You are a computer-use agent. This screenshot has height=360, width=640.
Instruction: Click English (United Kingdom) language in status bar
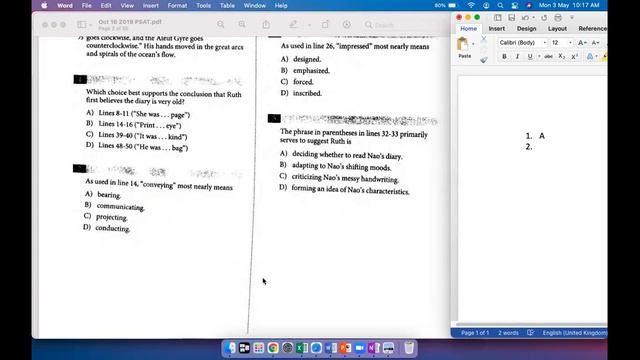(x=575, y=333)
